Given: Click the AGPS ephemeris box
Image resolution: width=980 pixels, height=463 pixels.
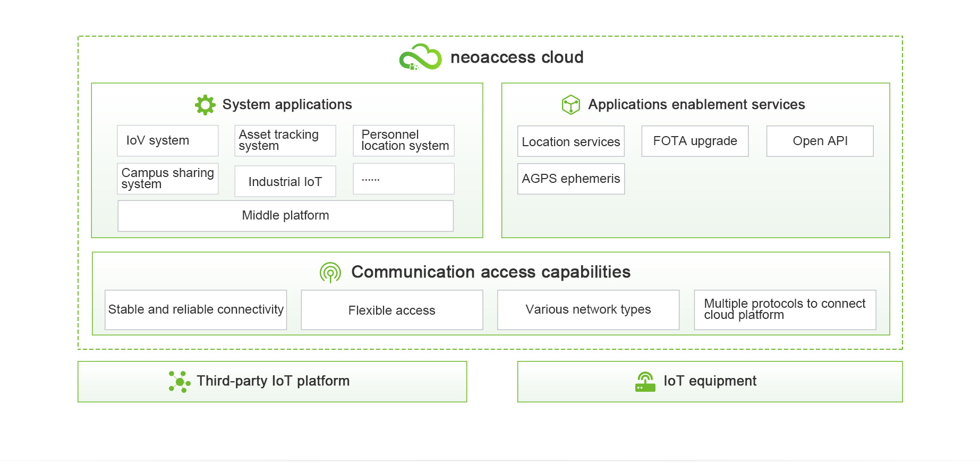Looking at the screenshot, I should tap(571, 179).
